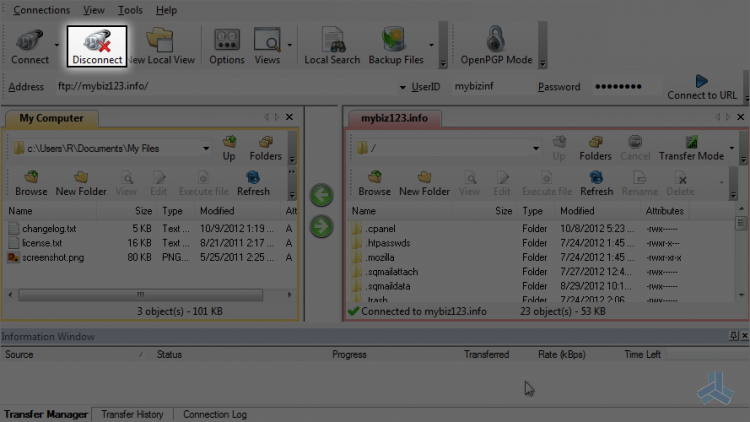Open the Options toolbar icon
Image resolution: width=750 pixels, height=422 pixels.
(x=227, y=46)
